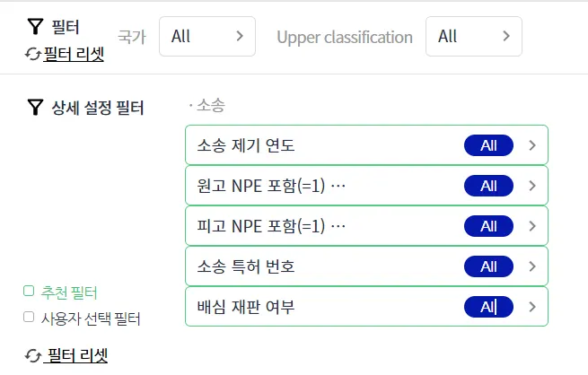Click the top 필터 리셋 link
This screenshot has width=588, height=375.
(x=75, y=55)
